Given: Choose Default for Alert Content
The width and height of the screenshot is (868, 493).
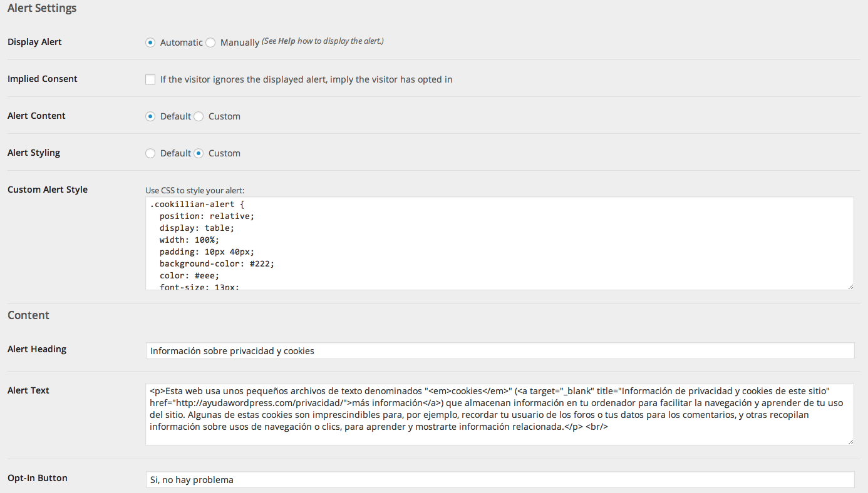Looking at the screenshot, I should coord(150,116).
